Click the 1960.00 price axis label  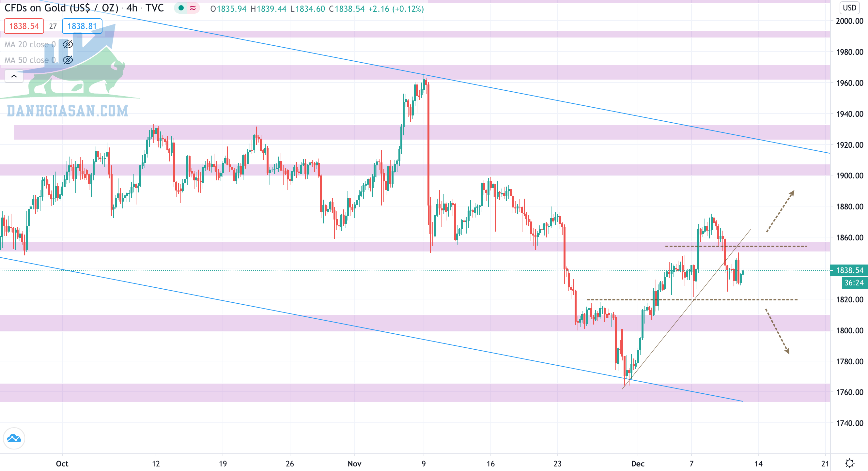(849, 83)
